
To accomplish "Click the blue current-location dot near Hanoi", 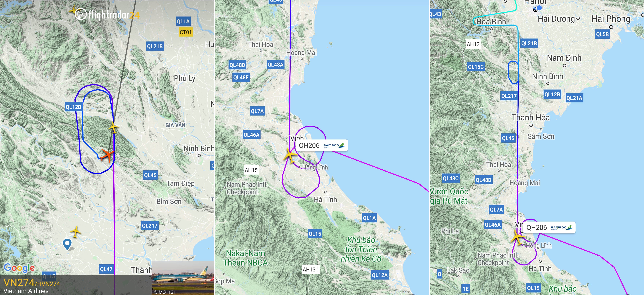I will coord(540,8).
